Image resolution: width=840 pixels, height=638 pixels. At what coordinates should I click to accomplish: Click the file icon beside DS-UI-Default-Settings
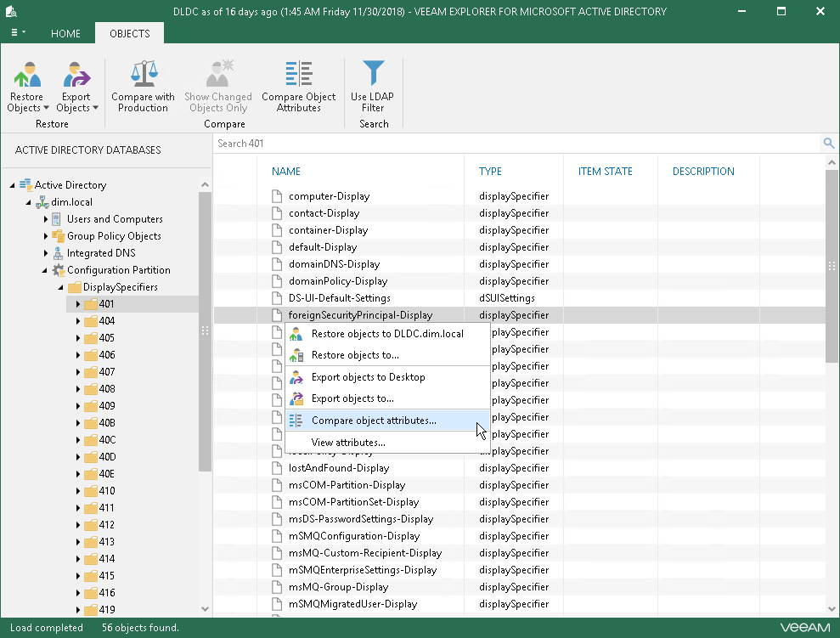click(277, 298)
